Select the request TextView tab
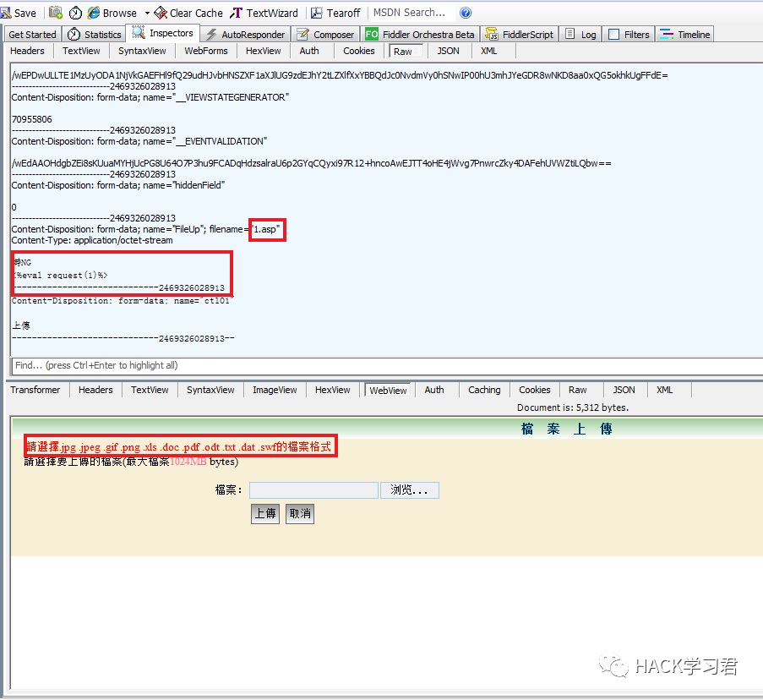 [x=81, y=51]
